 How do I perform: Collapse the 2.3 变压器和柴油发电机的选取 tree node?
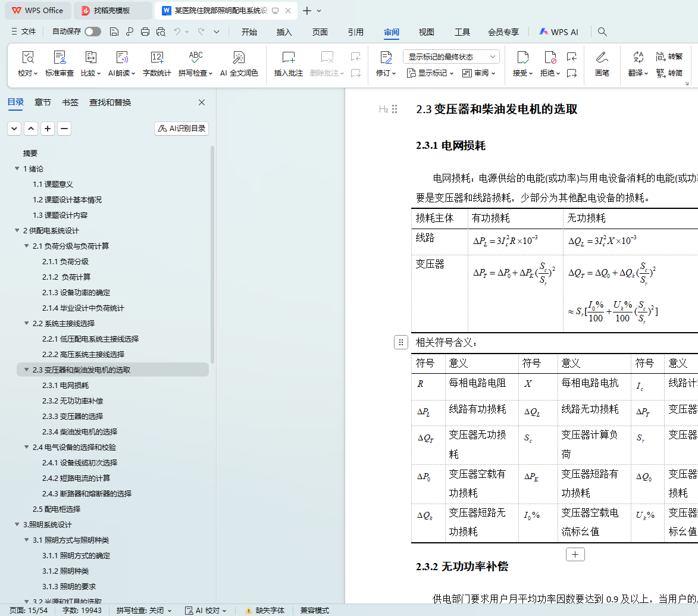pos(27,370)
